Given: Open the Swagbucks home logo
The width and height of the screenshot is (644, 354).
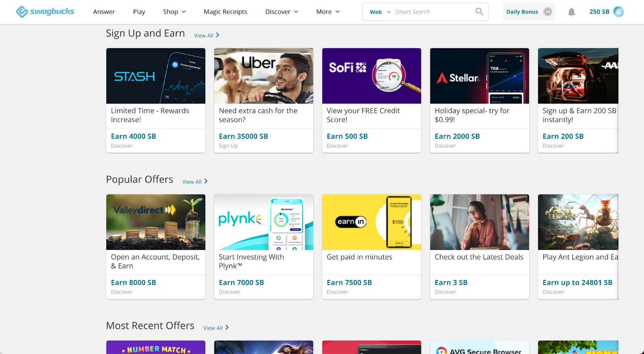Looking at the screenshot, I should [x=45, y=12].
